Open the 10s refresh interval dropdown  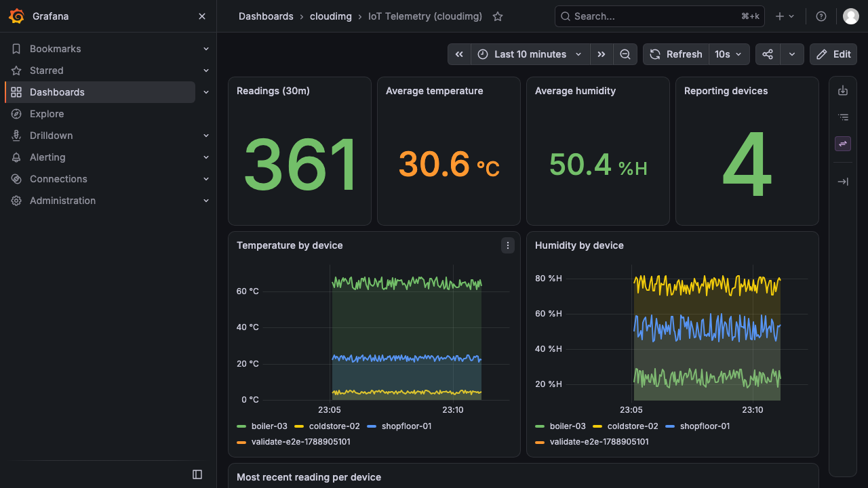point(730,54)
